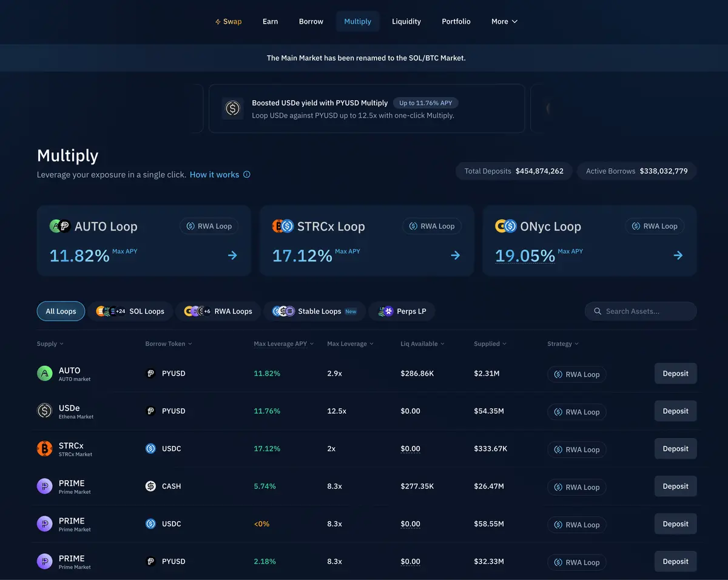Screen dimensions: 728x580
Task: Click the 12.5x max leverage value
Action: (337, 411)
